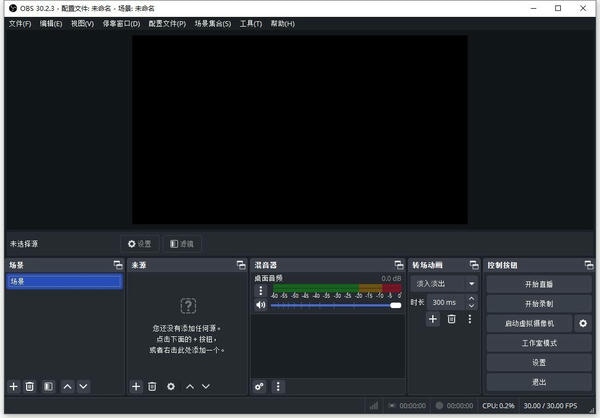The height and width of the screenshot is (418, 600).
Task: Open mixer panel three-dot menu at bottom
Action: point(278,386)
